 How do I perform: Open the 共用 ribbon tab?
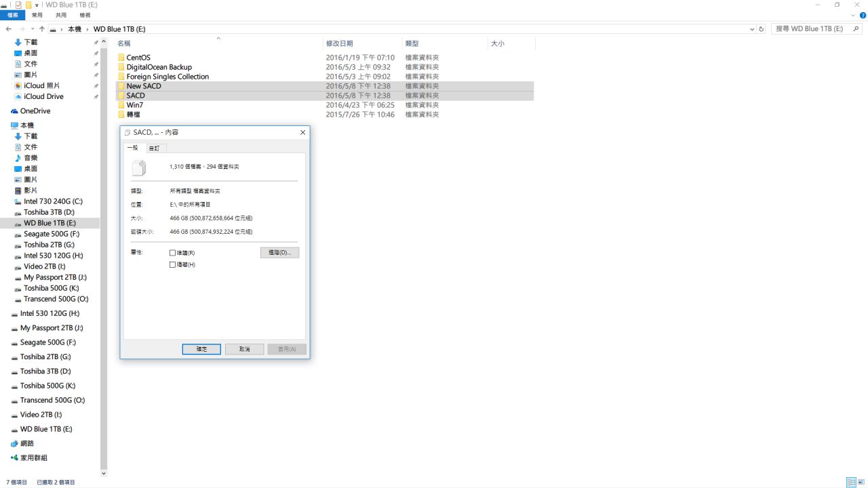point(61,15)
